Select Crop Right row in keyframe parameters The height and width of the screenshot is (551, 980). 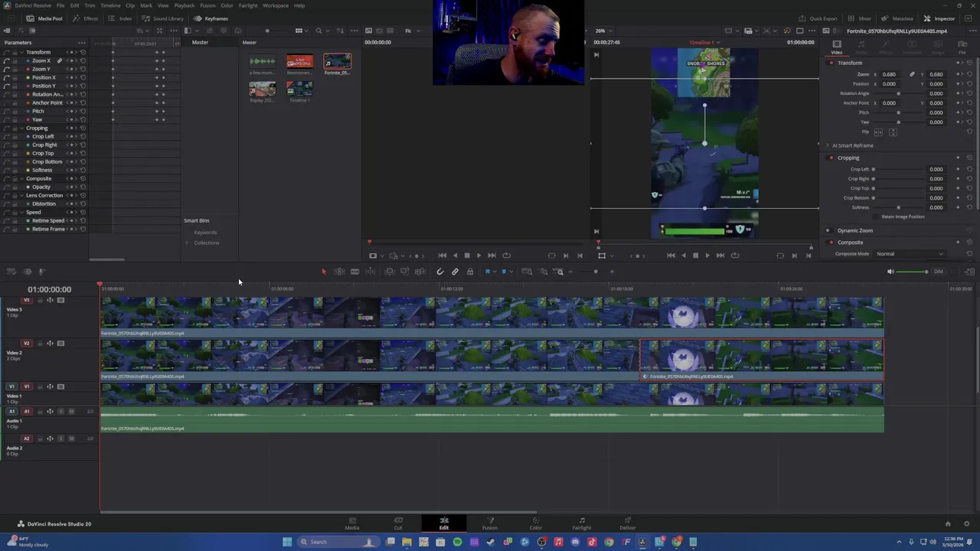click(x=44, y=145)
